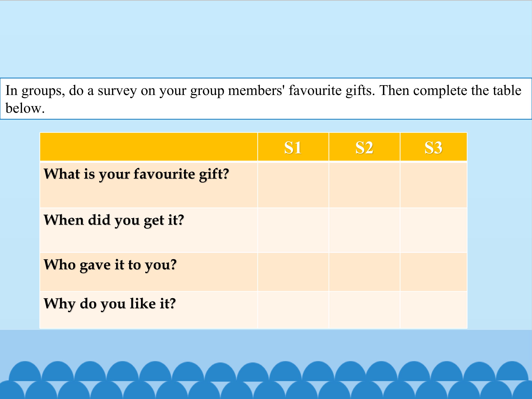The image size is (532, 399).
Task: Click S1 cell for "When did you get it?"
Action: click(293, 230)
